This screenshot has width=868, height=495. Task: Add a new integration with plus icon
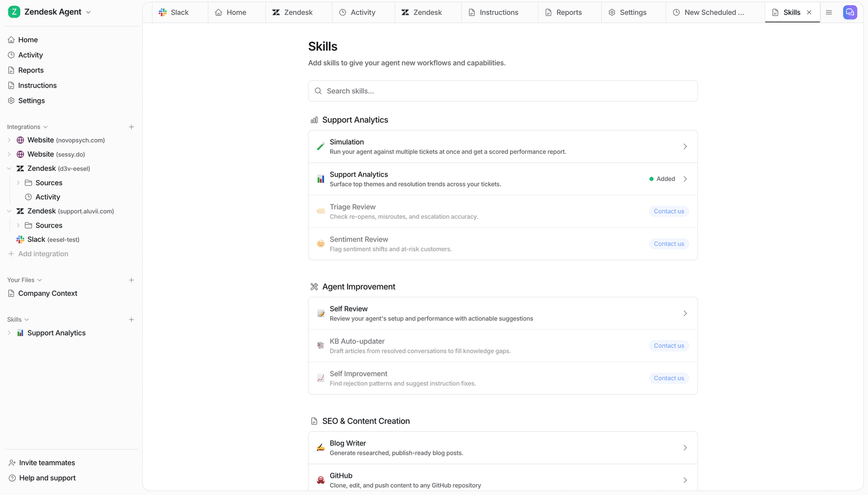tap(131, 127)
